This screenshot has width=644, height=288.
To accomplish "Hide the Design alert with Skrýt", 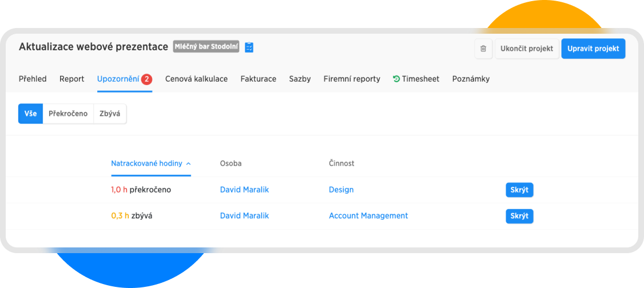I will [519, 190].
